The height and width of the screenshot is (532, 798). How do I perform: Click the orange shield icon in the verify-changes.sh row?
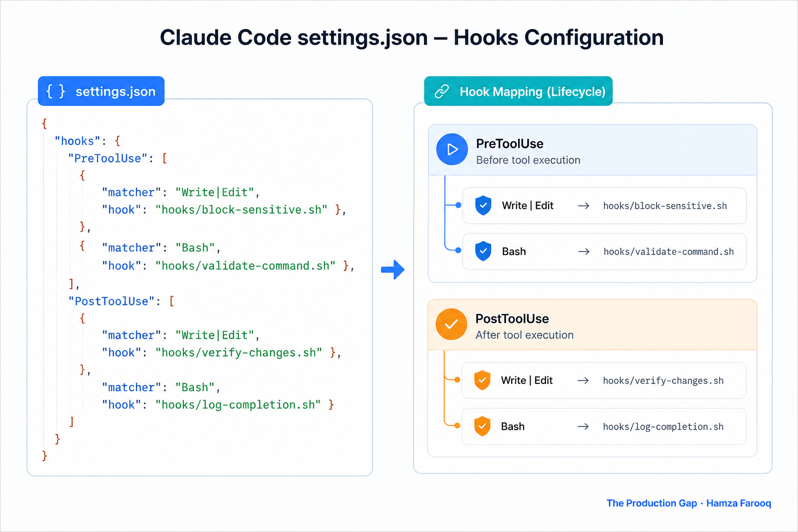coord(482,380)
